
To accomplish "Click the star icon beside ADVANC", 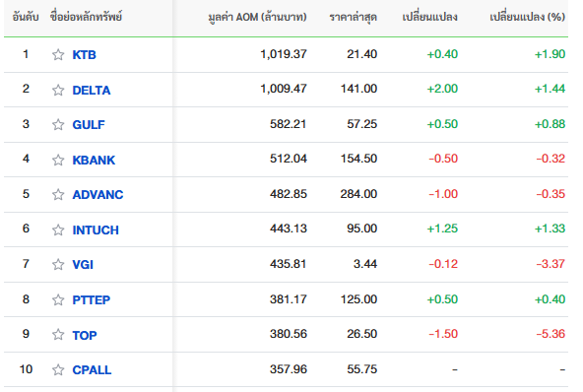I will click(x=58, y=194).
